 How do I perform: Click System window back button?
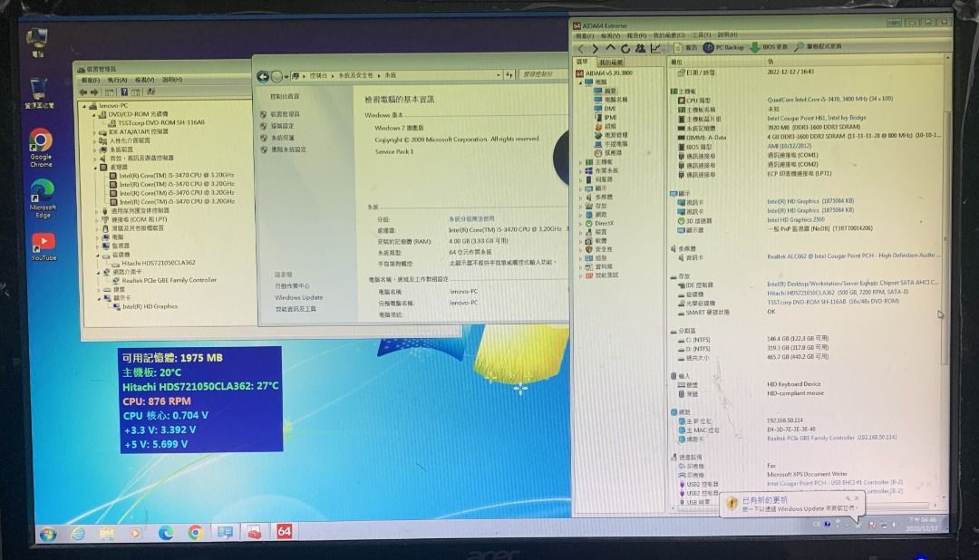pos(263,77)
